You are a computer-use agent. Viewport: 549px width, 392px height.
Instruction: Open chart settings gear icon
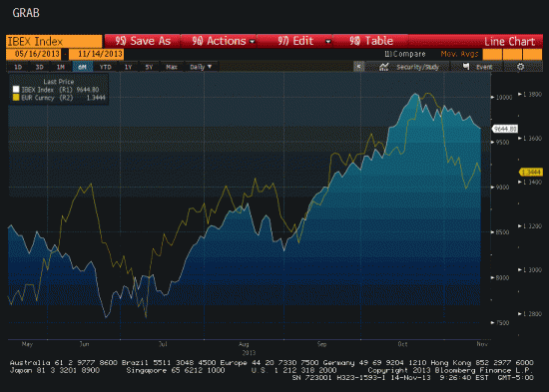[521, 67]
